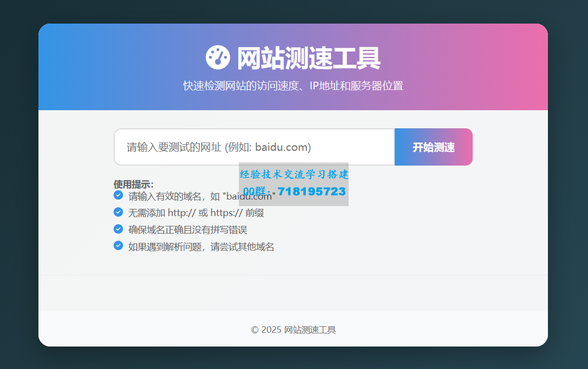Screen dimensions: 588x369
Task: Click the checkmark icon beside the first tip
Action: click(x=119, y=195)
